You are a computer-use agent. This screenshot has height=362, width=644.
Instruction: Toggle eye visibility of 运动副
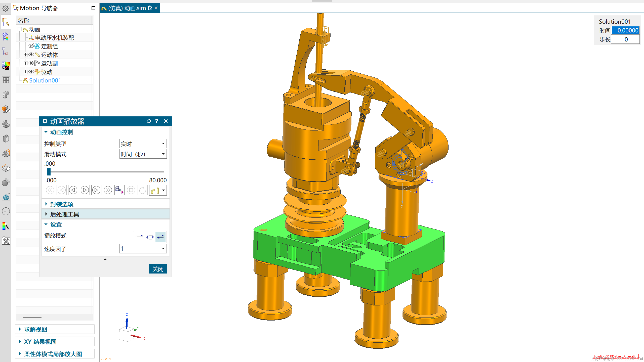pyautogui.click(x=31, y=63)
